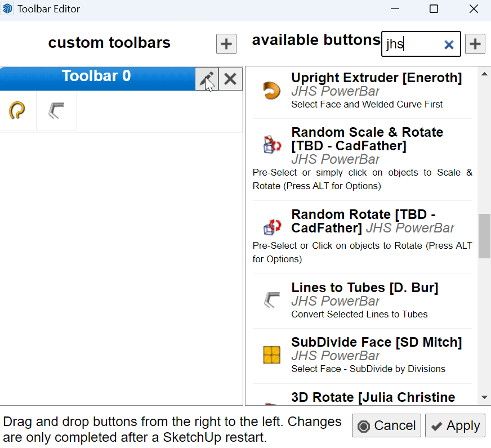
Task: Select the Random Scale & Rotate [TBD - CadFather] title
Action: [367, 139]
